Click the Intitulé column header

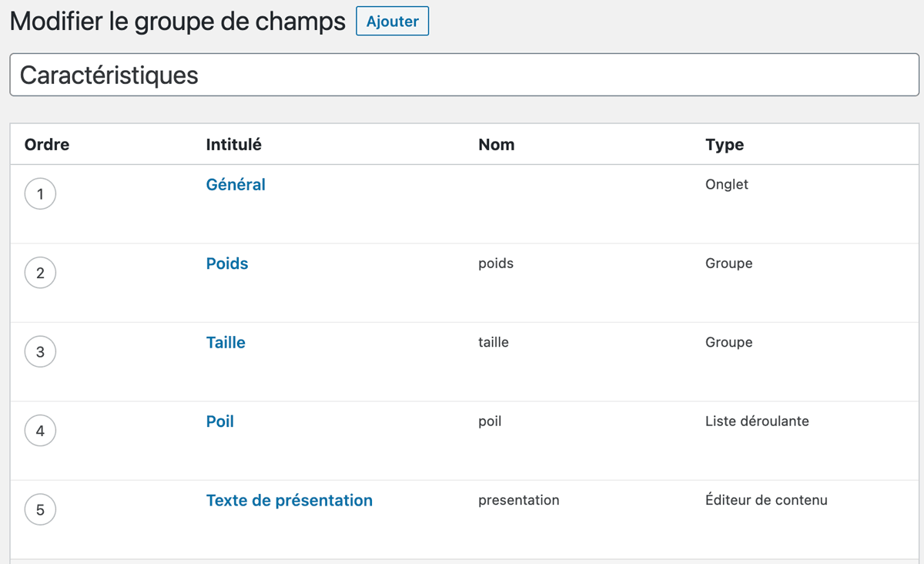pyautogui.click(x=234, y=145)
